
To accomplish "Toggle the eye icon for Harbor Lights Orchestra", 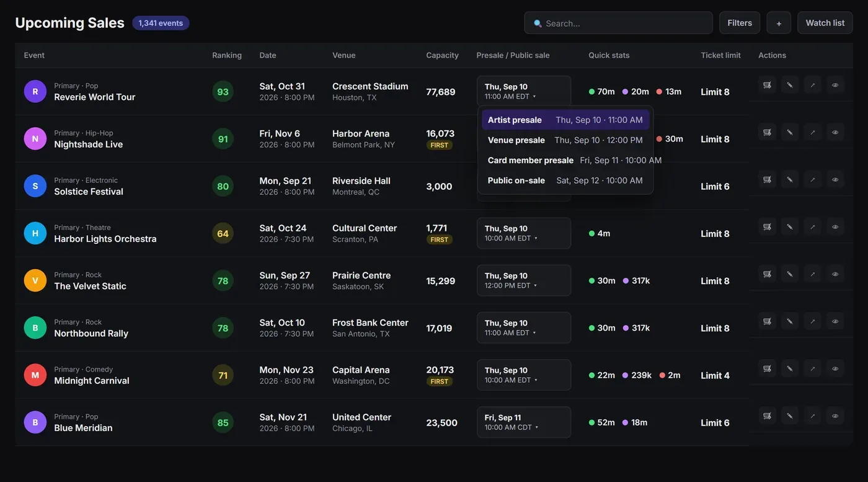I will pyautogui.click(x=835, y=227).
